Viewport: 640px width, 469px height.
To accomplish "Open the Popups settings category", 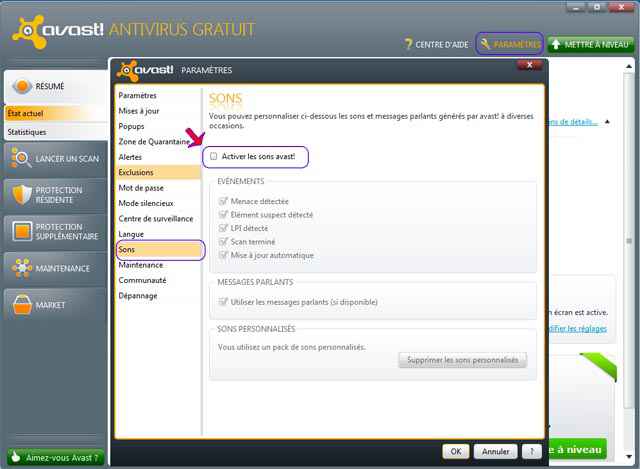I will click(158, 126).
